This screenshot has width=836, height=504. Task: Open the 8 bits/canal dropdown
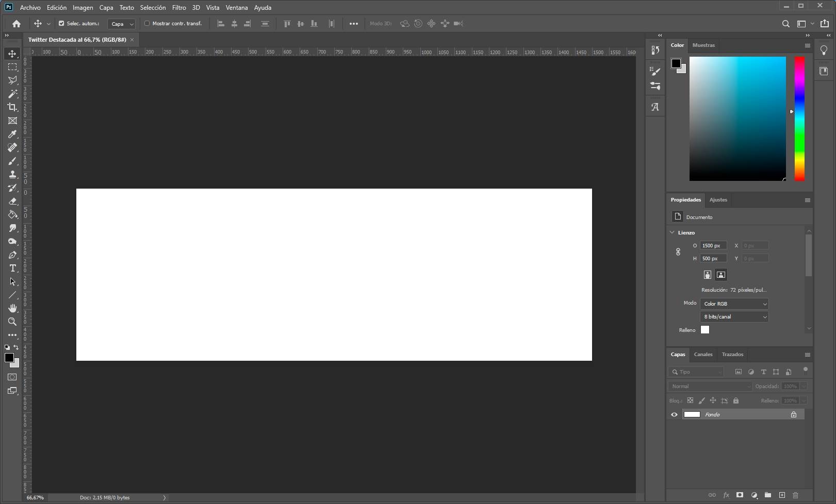tap(734, 317)
